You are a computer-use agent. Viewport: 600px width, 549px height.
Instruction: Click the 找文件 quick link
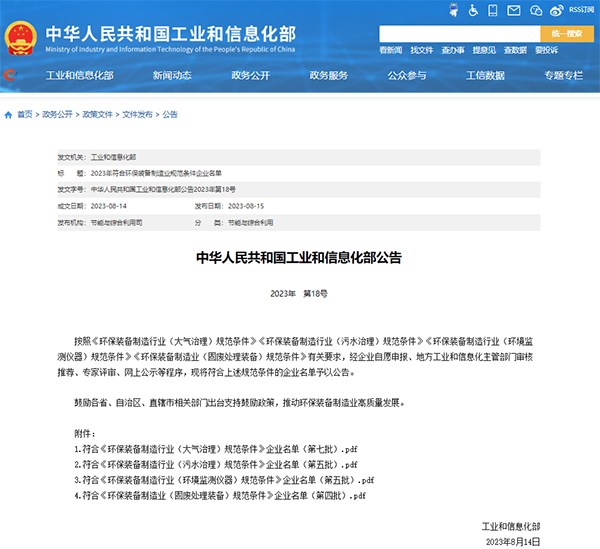click(422, 49)
